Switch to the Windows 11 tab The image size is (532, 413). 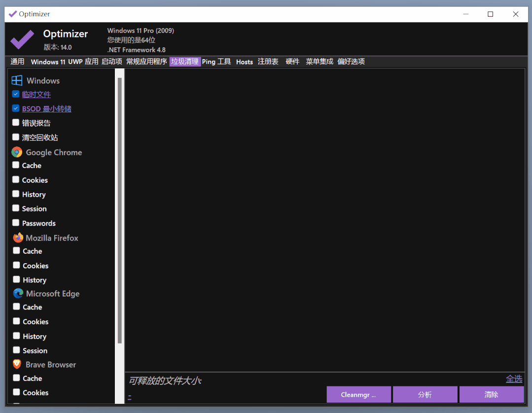click(48, 62)
